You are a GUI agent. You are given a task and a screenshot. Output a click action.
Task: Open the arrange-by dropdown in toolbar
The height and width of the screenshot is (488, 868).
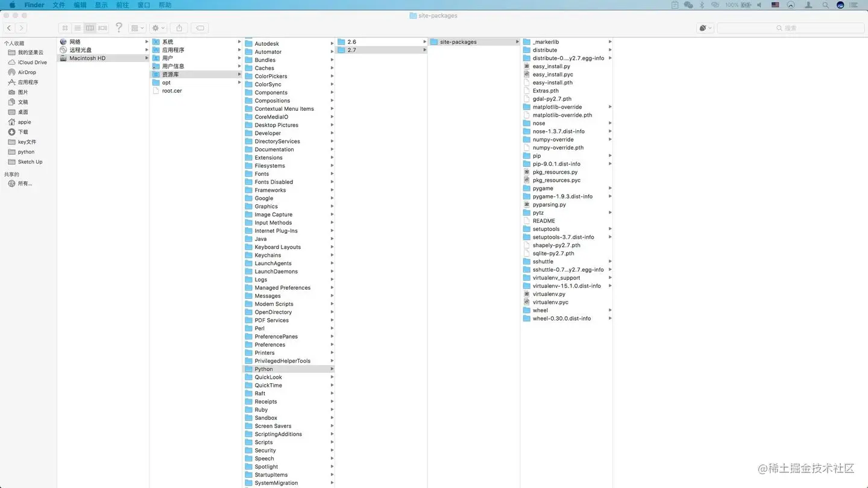[x=137, y=28]
